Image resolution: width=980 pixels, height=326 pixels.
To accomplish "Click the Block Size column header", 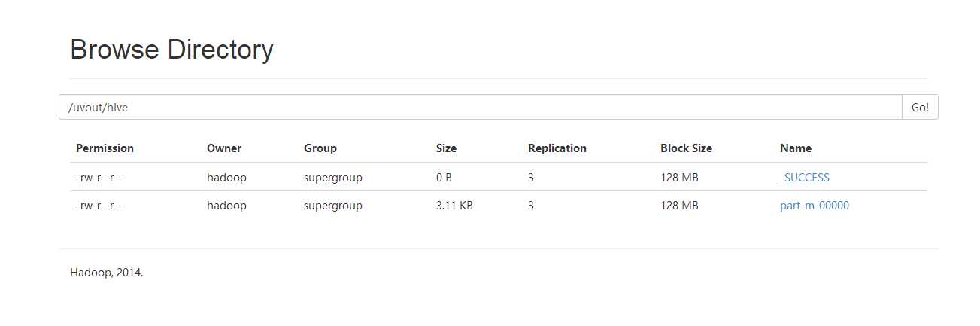I will point(686,148).
